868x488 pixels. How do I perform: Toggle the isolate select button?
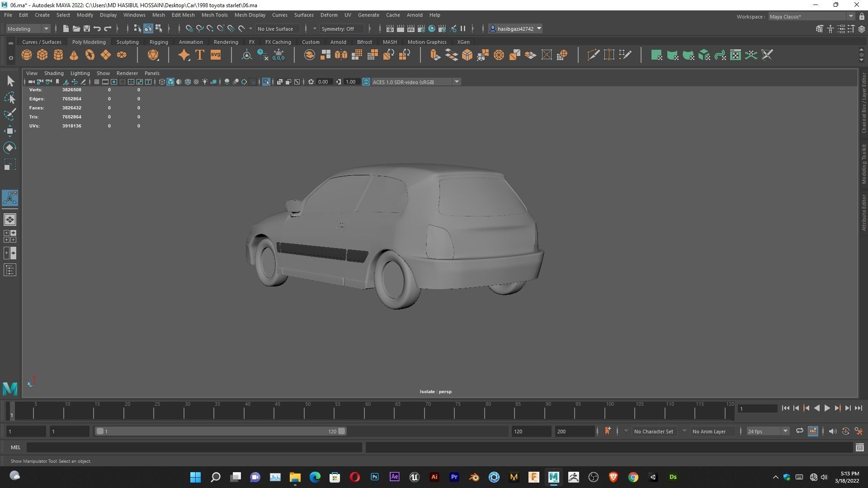click(266, 82)
